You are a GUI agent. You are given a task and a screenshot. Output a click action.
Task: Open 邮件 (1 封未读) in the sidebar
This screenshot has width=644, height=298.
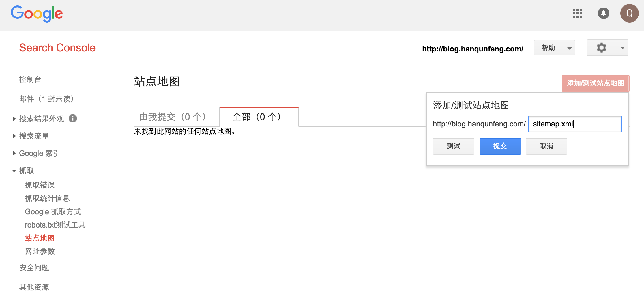pos(46,99)
